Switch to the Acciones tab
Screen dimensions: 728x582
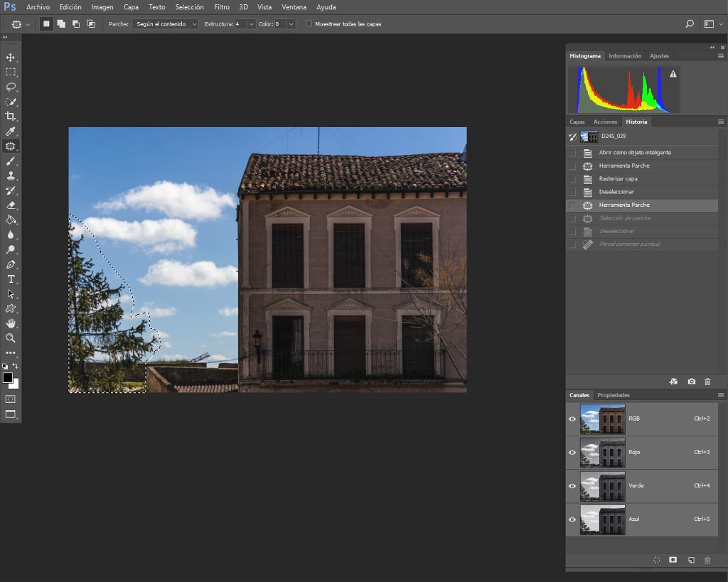click(x=605, y=122)
